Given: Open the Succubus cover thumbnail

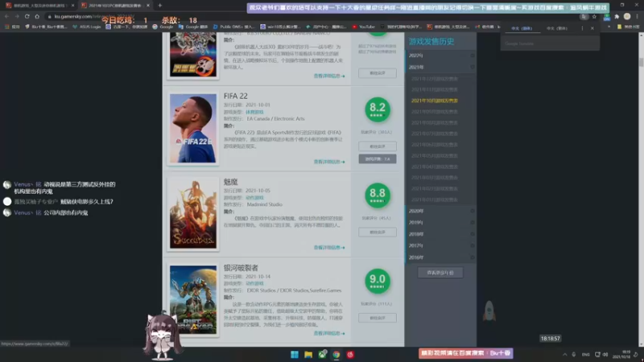Looking at the screenshot, I should (x=193, y=214).
